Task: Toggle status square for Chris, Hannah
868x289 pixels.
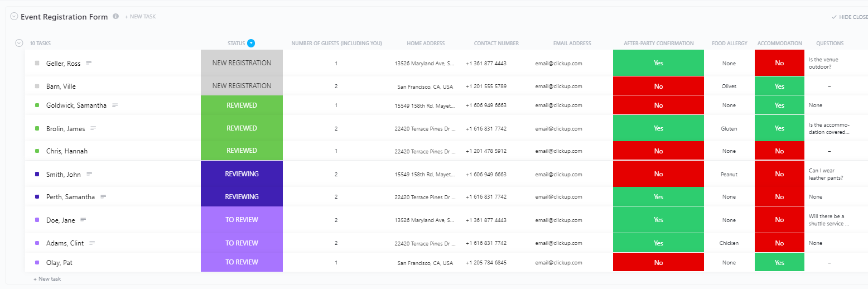Action: pos(37,151)
